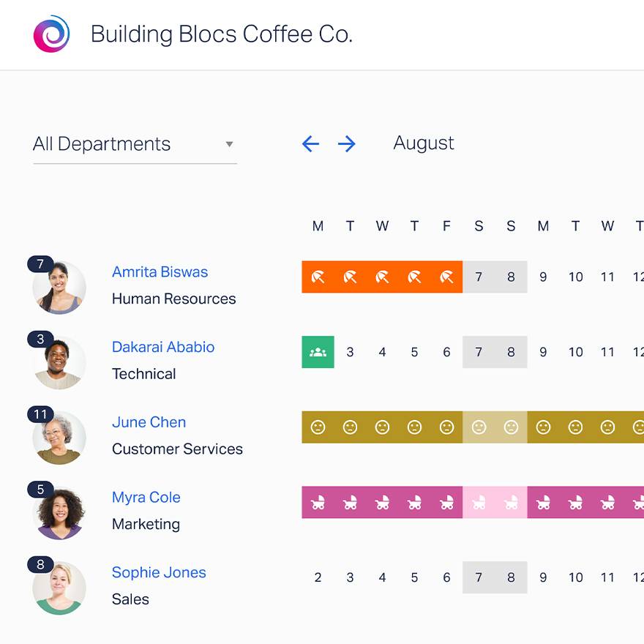Select day 9 in Sophie Jones's row
This screenshot has width=644, height=644.
pyautogui.click(x=543, y=577)
